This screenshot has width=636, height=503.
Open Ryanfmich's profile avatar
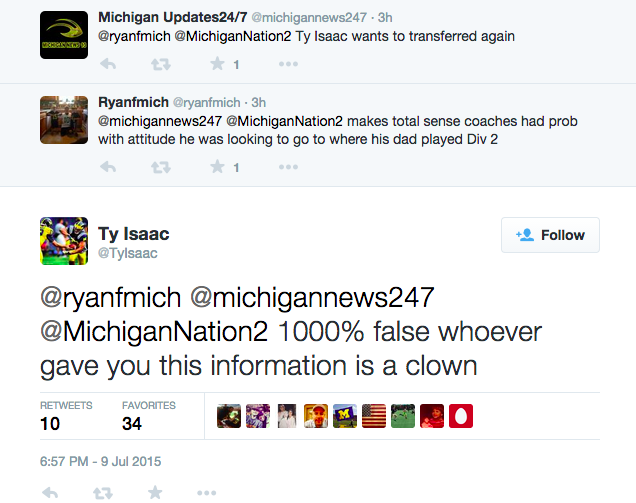pyautogui.click(x=64, y=121)
